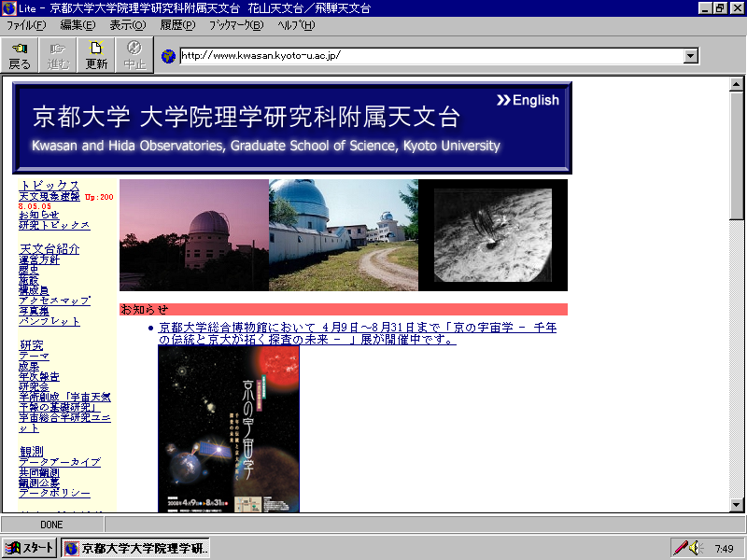The image size is (747, 560).
Task: Open the 観測公募 sidebar link
Action: tap(39, 483)
